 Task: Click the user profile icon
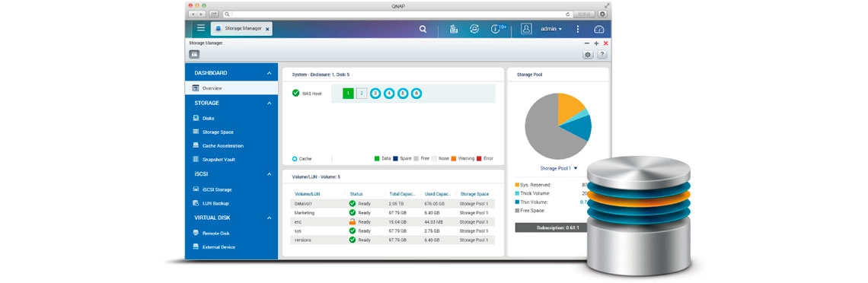[x=526, y=29]
